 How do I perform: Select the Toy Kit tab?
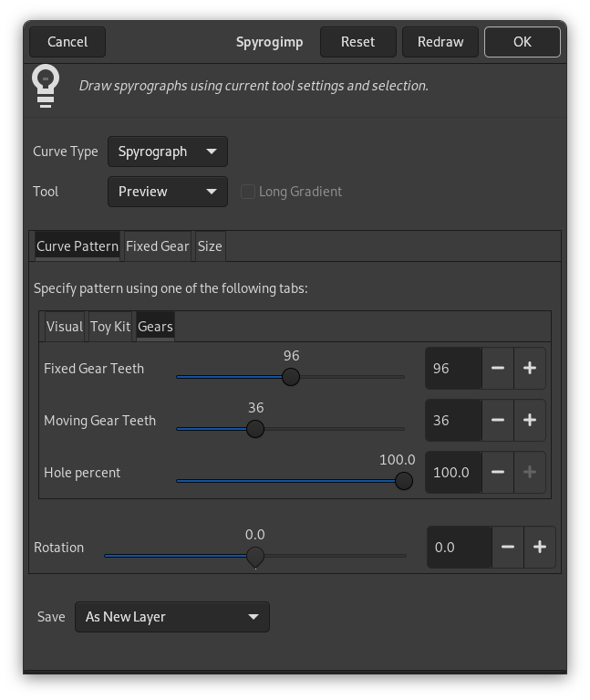(110, 327)
